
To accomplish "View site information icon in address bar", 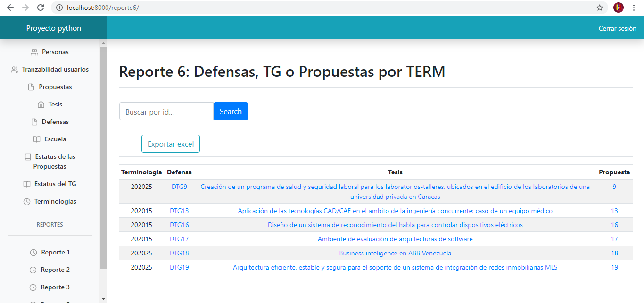I will pyautogui.click(x=59, y=8).
